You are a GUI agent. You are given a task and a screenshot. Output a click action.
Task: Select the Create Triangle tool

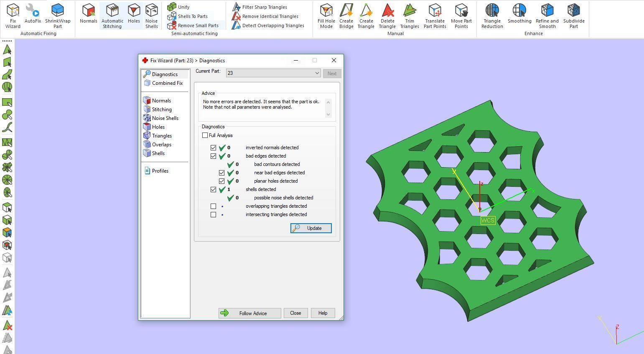(366, 16)
